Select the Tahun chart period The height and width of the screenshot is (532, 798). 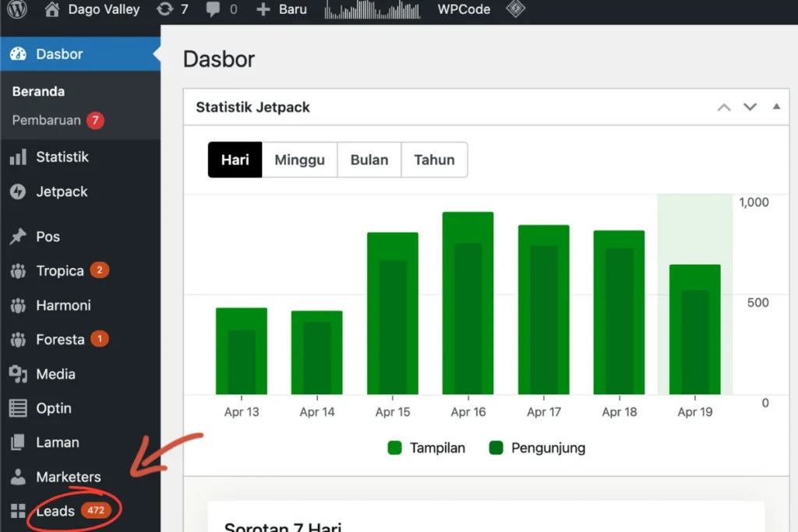click(434, 160)
